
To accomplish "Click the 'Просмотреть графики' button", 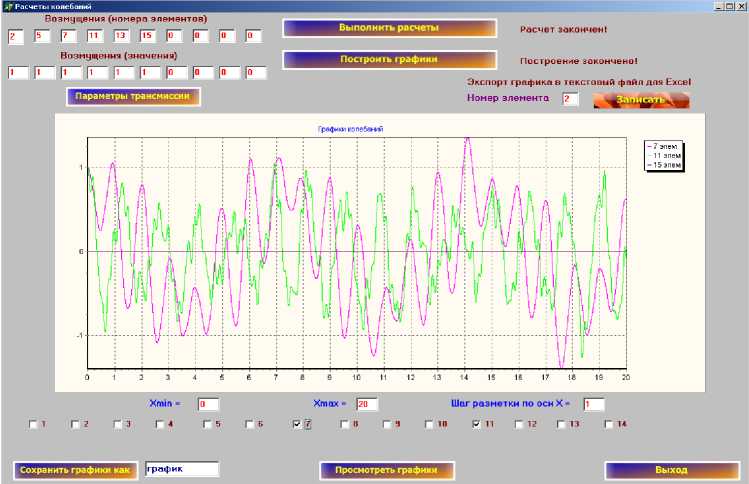I will (387, 470).
